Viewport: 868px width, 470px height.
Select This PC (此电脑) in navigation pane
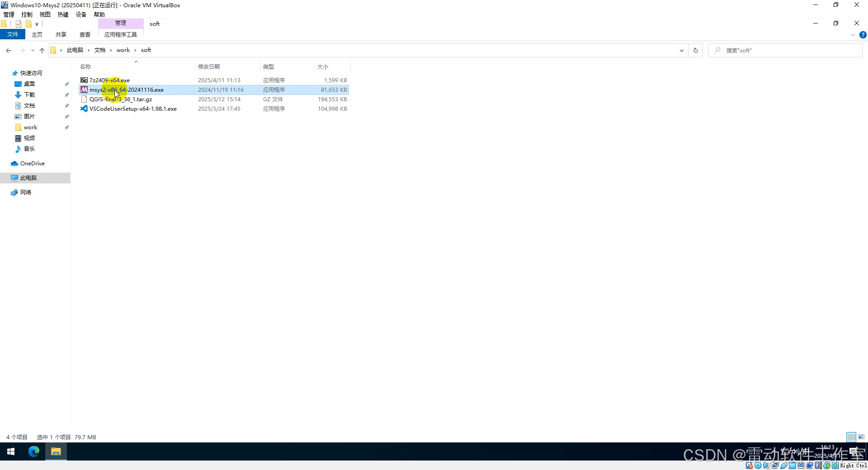[28, 178]
